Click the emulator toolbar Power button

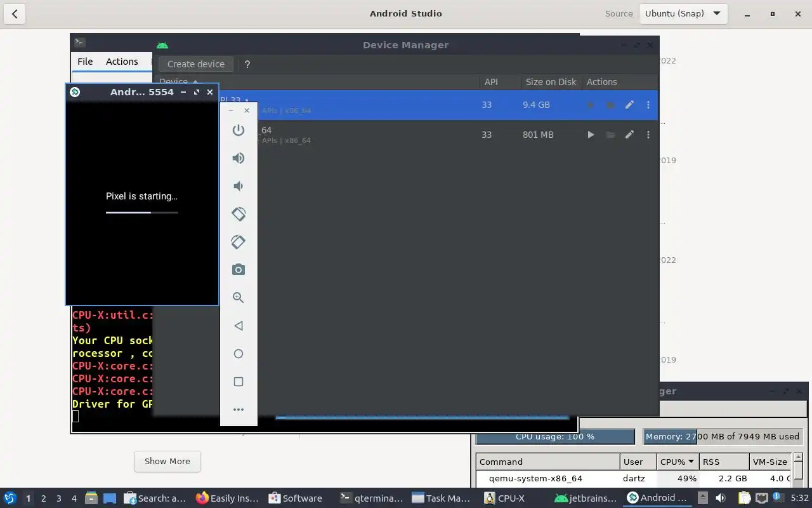pos(239,130)
